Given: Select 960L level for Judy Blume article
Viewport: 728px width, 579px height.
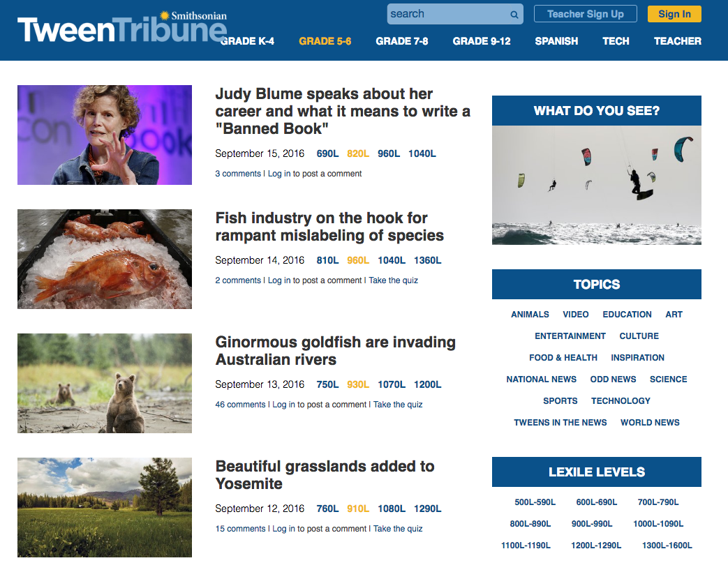Looking at the screenshot, I should (389, 153).
